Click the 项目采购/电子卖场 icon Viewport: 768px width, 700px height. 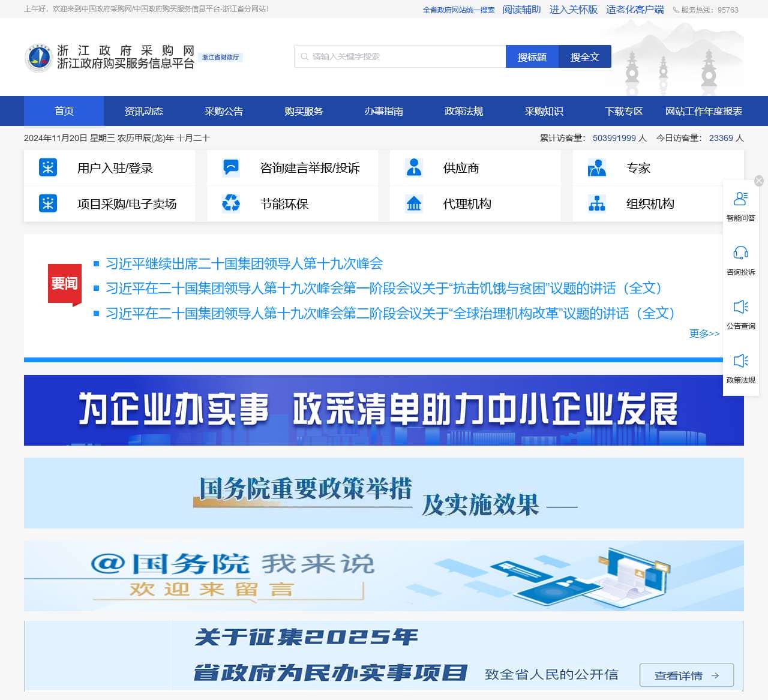point(48,203)
